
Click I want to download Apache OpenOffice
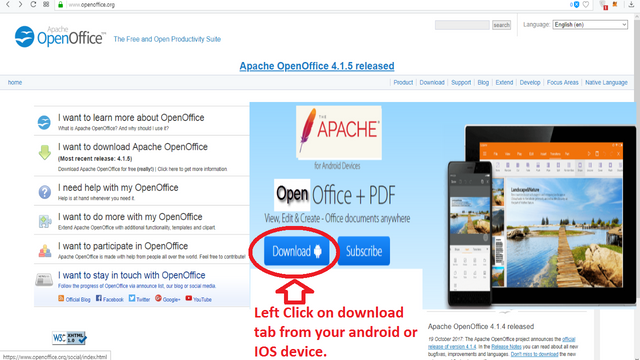pyautogui.click(x=133, y=147)
